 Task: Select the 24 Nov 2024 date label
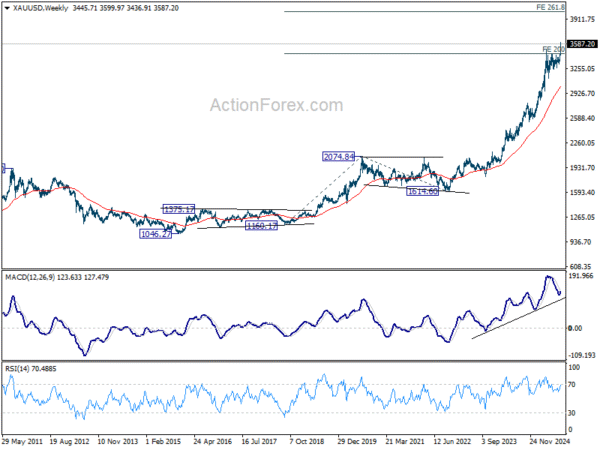pyautogui.click(x=549, y=442)
